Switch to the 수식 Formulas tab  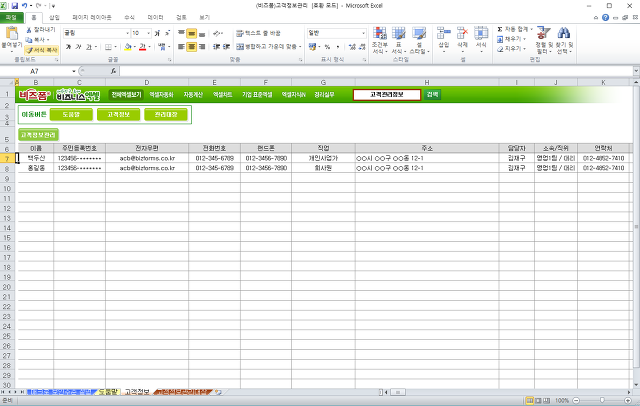pos(129,18)
